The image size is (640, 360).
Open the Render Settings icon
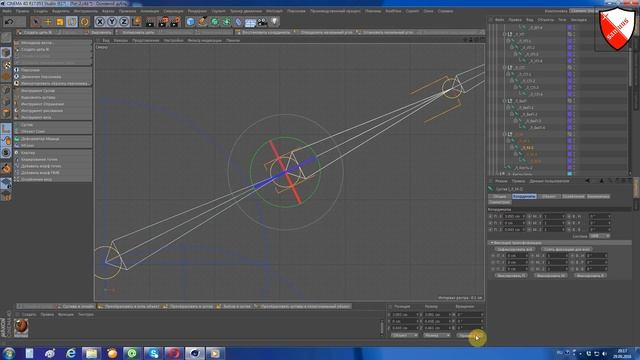pyautogui.click(x=176, y=22)
